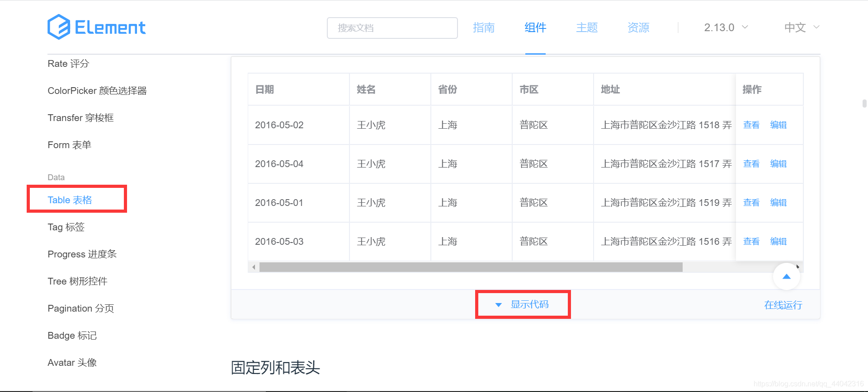Click the address 上海市普陀区金沙江路 1519 弄

click(x=666, y=203)
